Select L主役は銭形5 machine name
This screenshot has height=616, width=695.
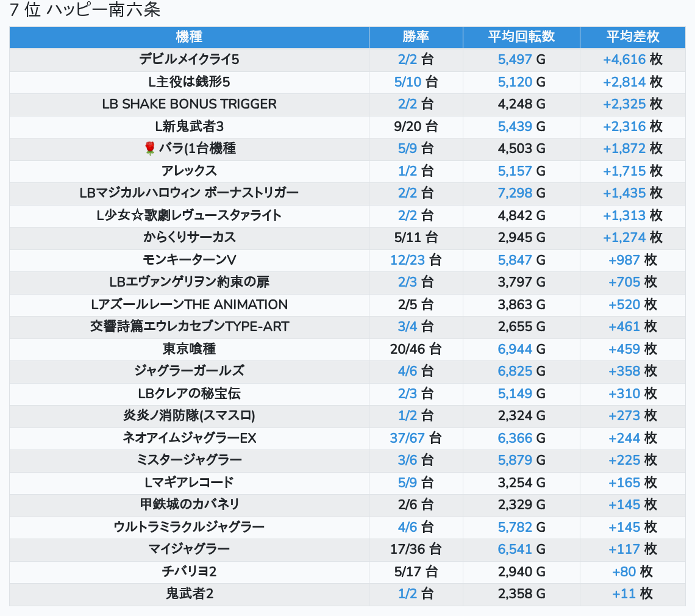tap(189, 82)
